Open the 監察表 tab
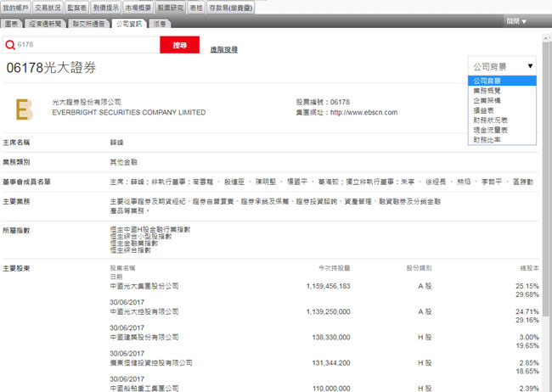 tap(76, 8)
